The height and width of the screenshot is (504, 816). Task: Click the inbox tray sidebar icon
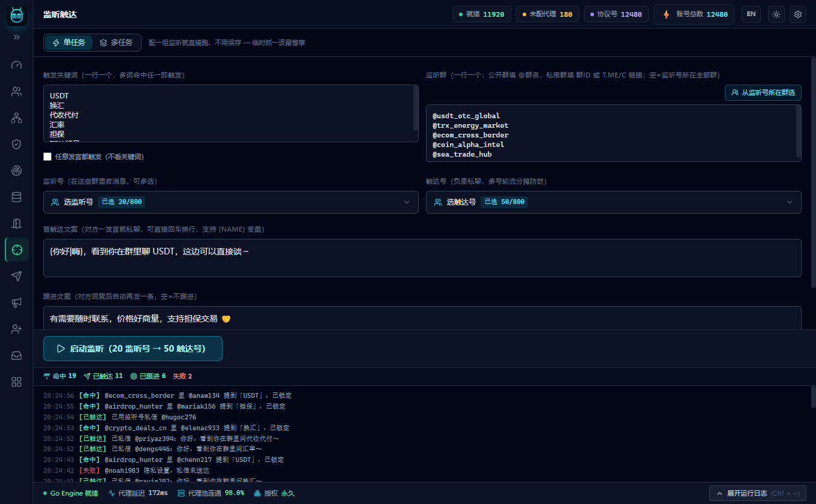[17, 355]
